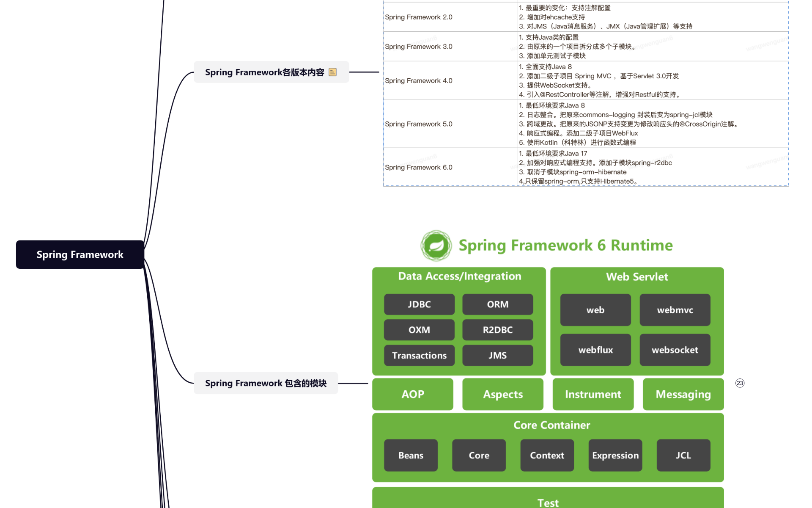Click the R2DBC module block
Viewport: 812px width, 508px height.
click(497, 330)
